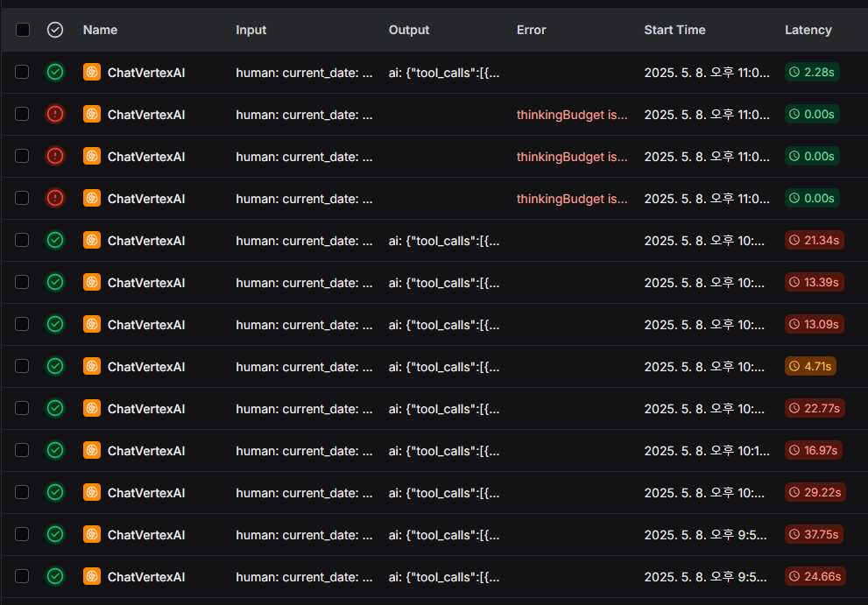Click the orange model icon of the 16.97s run
Image resolution: width=868 pixels, height=605 pixels.
point(92,451)
